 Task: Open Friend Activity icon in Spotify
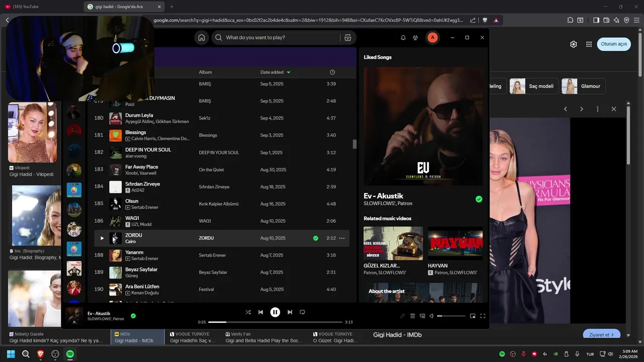click(415, 38)
